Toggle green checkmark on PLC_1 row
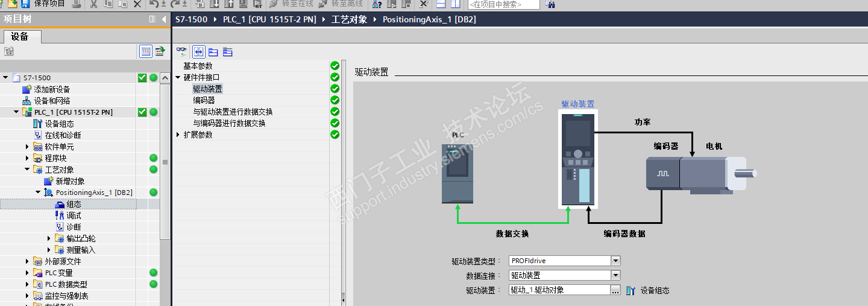This screenshot has width=868, height=306. 142,112
